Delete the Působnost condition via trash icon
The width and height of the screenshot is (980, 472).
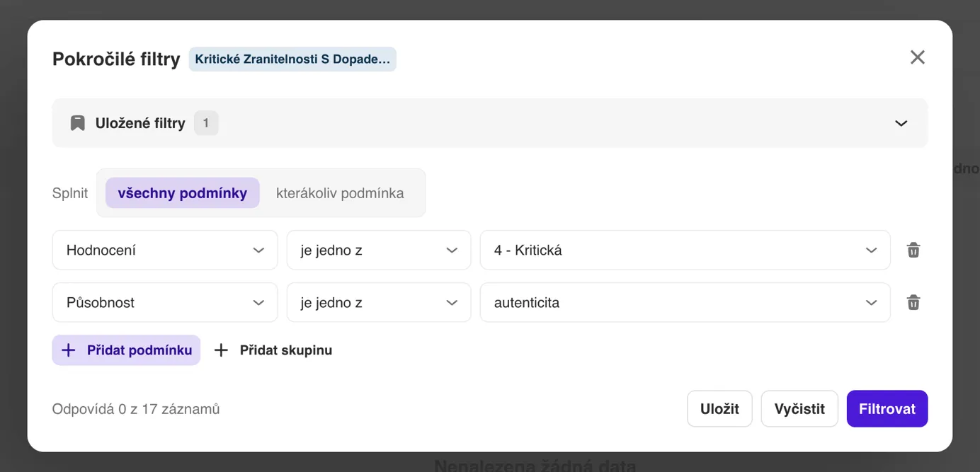tap(913, 302)
